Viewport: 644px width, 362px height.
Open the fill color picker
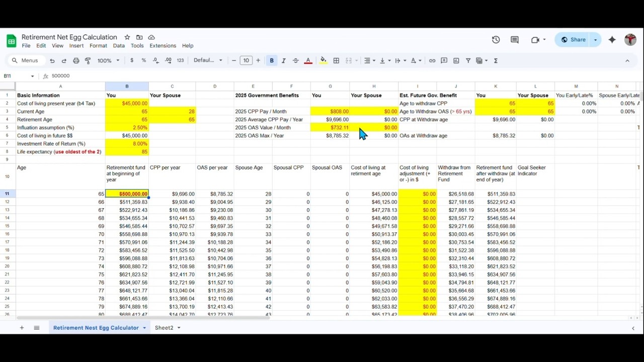324,61
